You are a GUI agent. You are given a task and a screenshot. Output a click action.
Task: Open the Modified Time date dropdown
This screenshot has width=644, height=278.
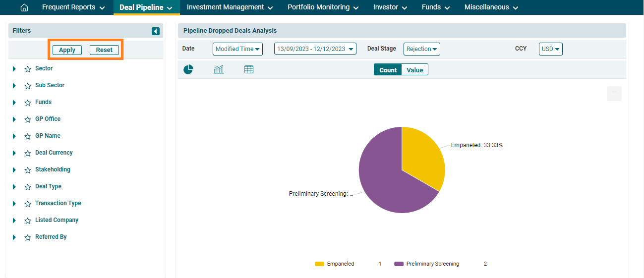[x=237, y=49]
